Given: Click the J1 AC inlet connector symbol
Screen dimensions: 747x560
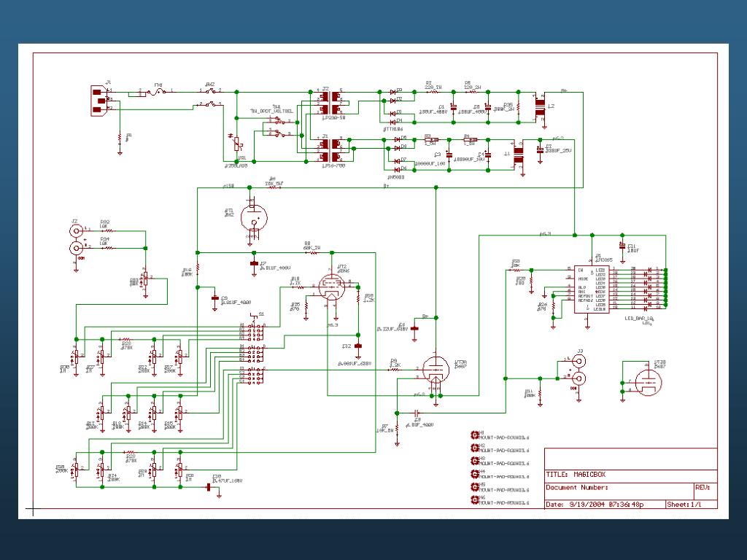Looking at the screenshot, I should (98, 101).
